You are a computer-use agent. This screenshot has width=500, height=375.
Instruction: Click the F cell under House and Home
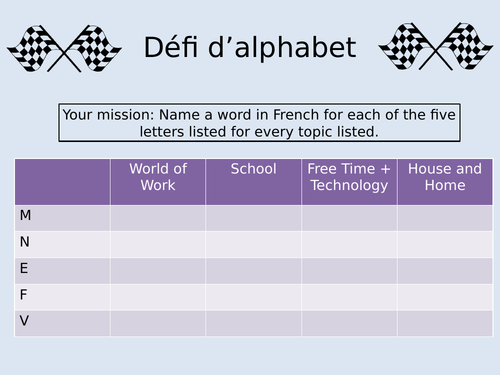[x=445, y=297]
